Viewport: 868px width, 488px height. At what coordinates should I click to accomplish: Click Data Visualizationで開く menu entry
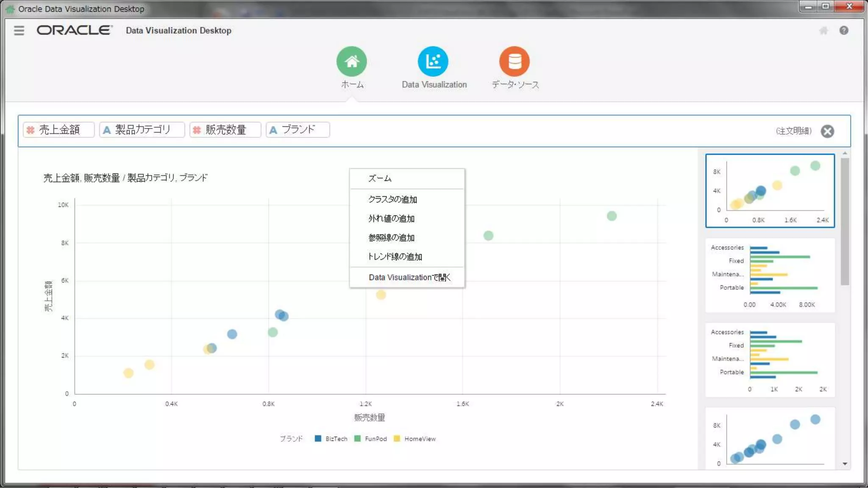(409, 277)
